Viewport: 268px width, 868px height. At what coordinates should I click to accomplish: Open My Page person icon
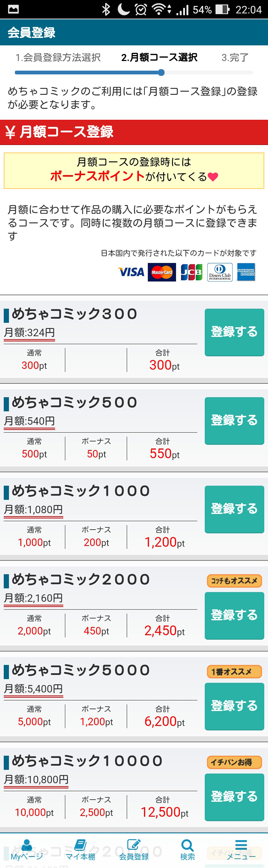(x=27, y=845)
